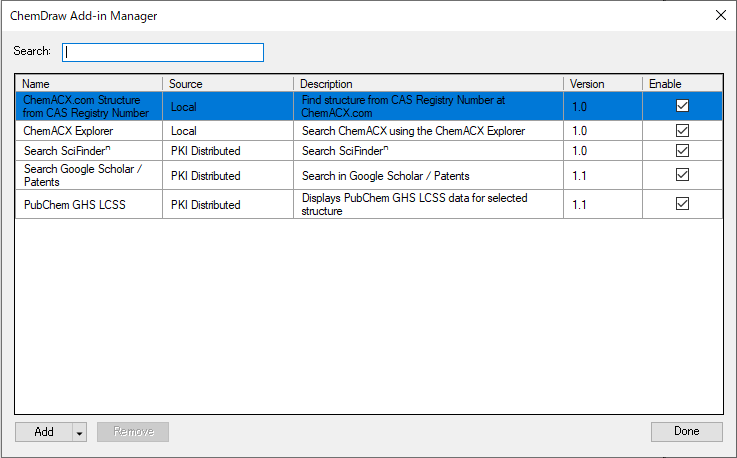Click PKI Distributed source for PubChem GHS LCSS
Viewport: 737px width, 458px height.
[x=205, y=205]
